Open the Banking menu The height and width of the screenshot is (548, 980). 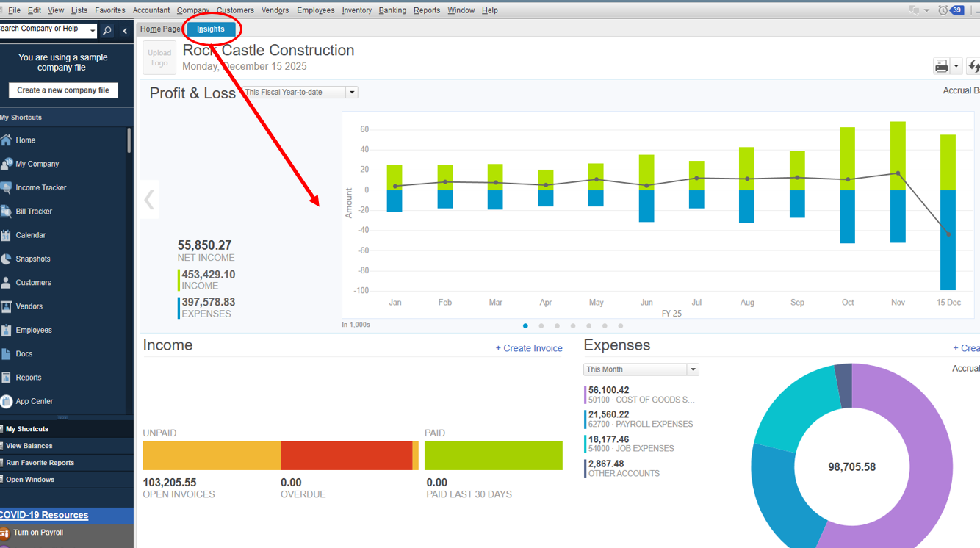[392, 10]
